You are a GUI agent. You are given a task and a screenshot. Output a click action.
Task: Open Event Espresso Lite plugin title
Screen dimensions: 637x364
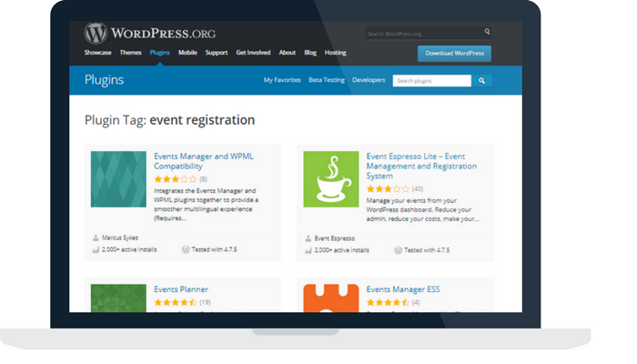tap(421, 167)
